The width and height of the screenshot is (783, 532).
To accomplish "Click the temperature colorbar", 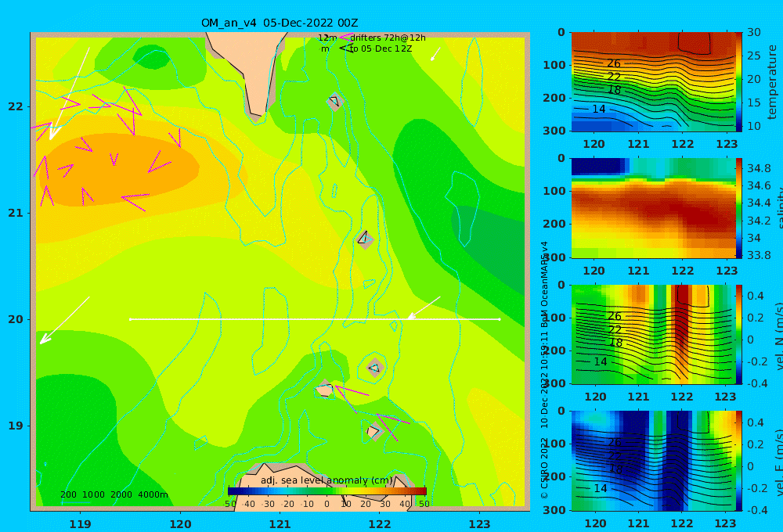I will pyautogui.click(x=739, y=82).
